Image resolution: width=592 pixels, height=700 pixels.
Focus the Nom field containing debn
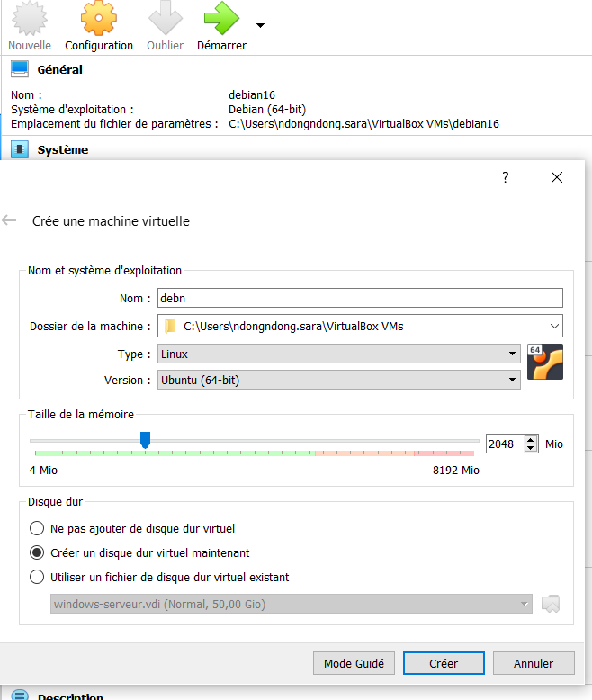360,298
